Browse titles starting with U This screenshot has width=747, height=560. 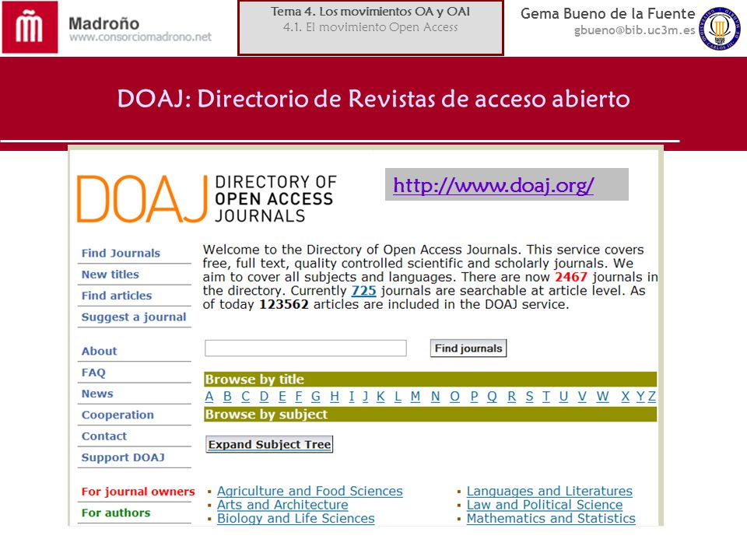pos(563,397)
